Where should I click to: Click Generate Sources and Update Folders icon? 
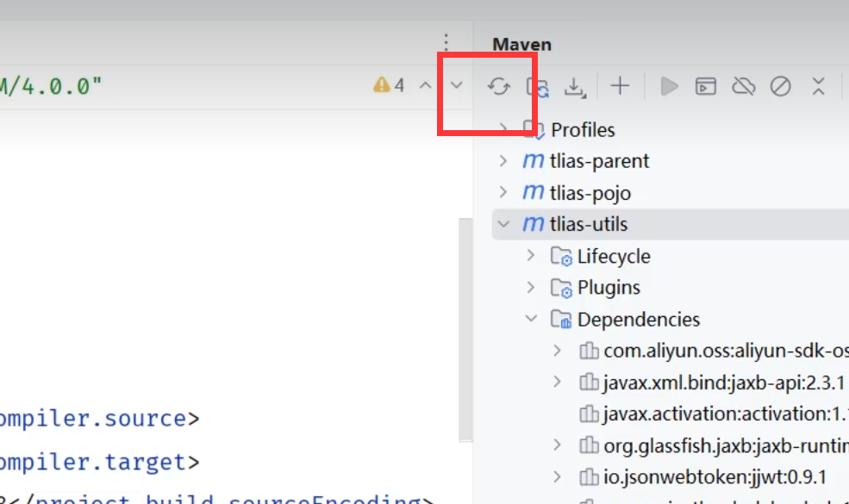pos(538,86)
